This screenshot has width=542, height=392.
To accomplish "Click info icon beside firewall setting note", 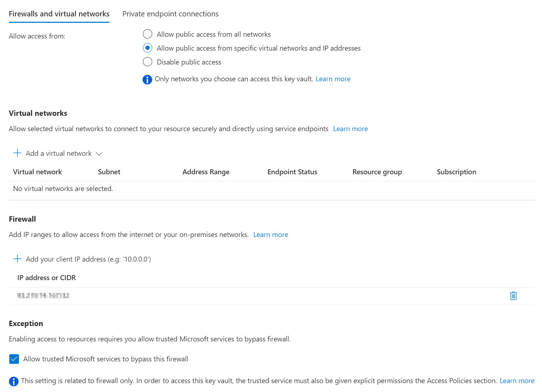I will [14, 381].
